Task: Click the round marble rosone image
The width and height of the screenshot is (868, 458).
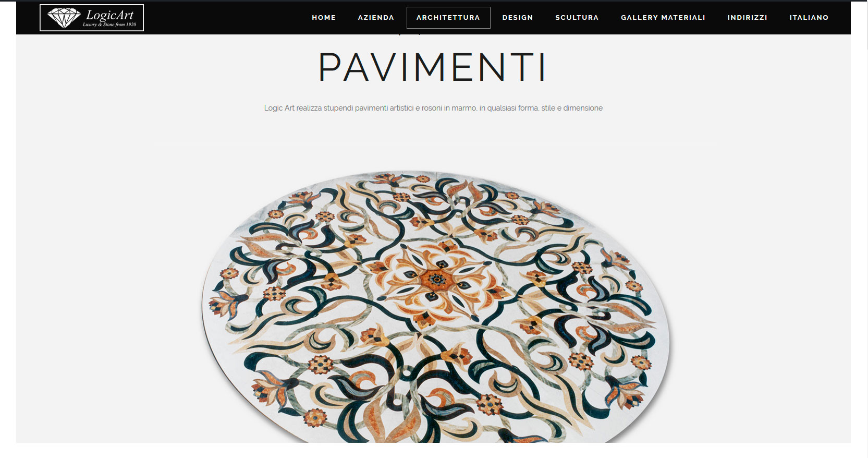Action: coord(435,307)
